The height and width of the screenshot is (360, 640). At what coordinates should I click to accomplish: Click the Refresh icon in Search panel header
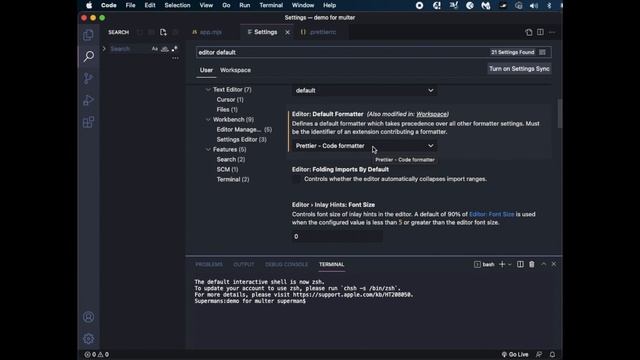[140, 32]
